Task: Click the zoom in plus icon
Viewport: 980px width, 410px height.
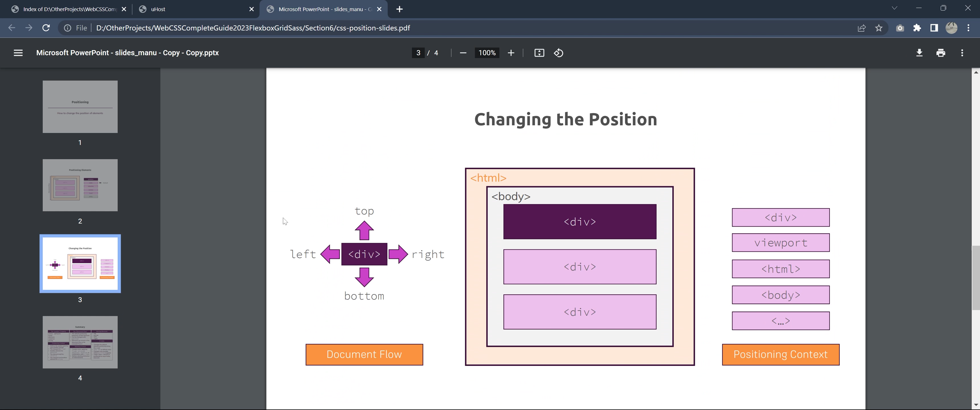Action: click(511, 53)
